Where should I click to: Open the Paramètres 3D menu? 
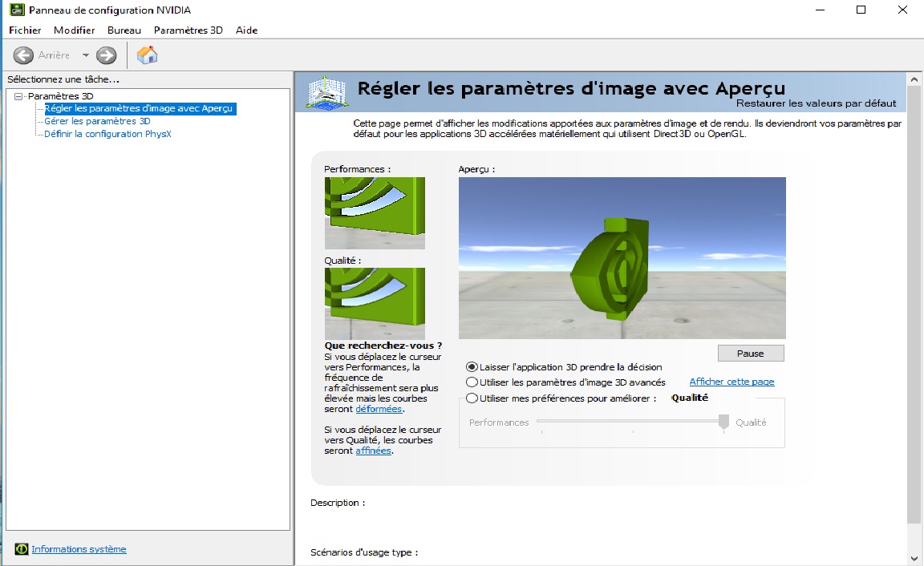188,30
